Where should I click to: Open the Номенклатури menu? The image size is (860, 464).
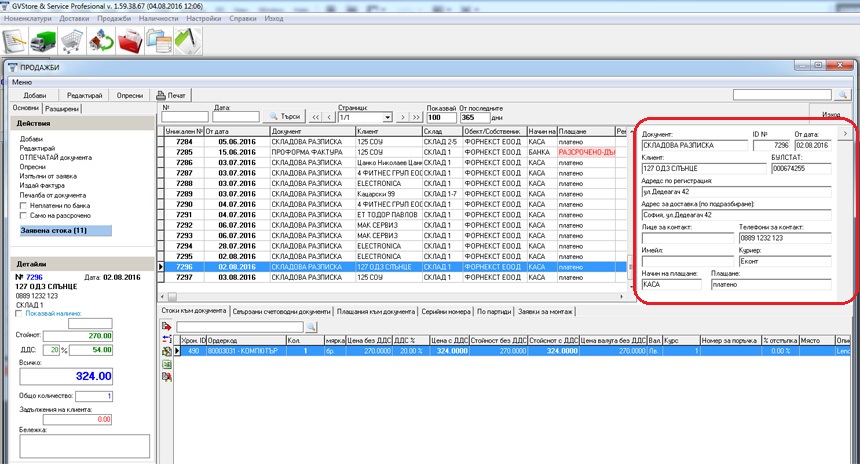27,18
